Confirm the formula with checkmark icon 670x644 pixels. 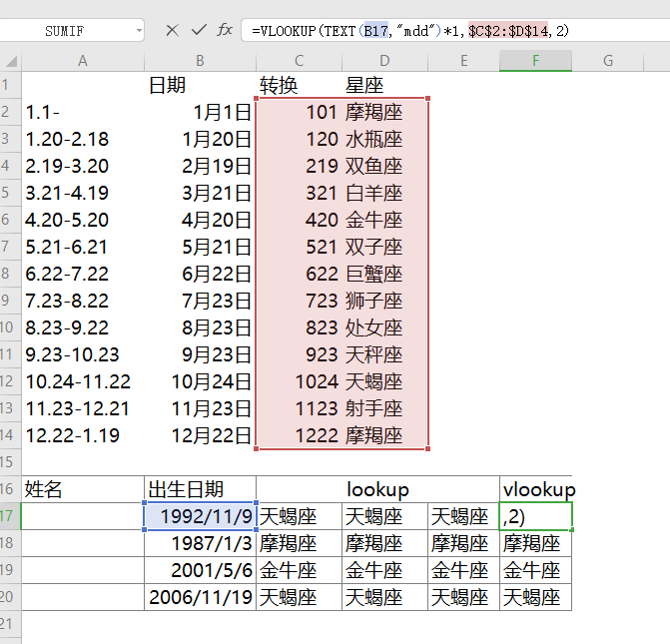point(199,30)
